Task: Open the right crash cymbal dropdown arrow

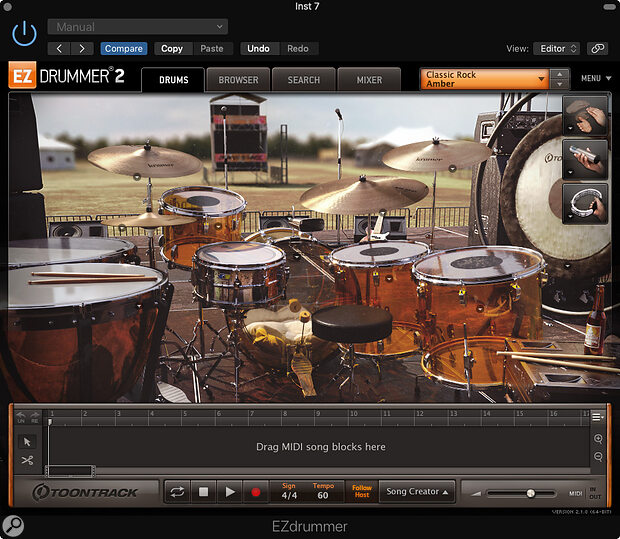Action: click(x=452, y=168)
